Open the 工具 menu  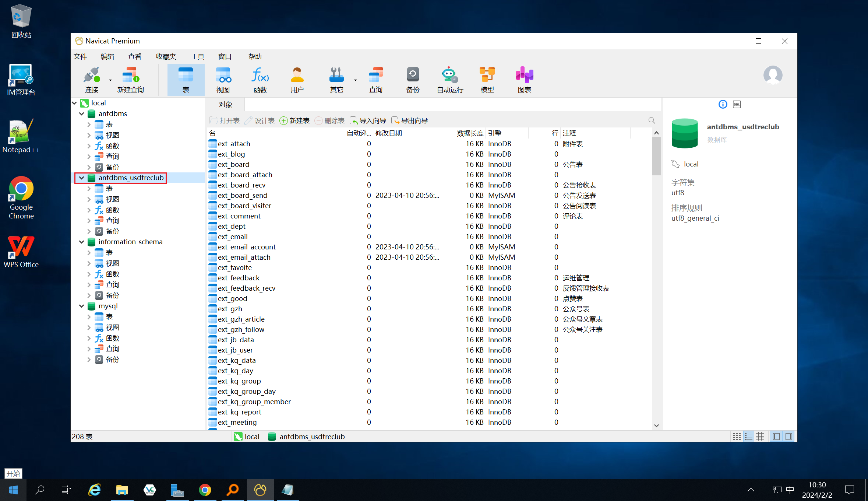[197, 56]
